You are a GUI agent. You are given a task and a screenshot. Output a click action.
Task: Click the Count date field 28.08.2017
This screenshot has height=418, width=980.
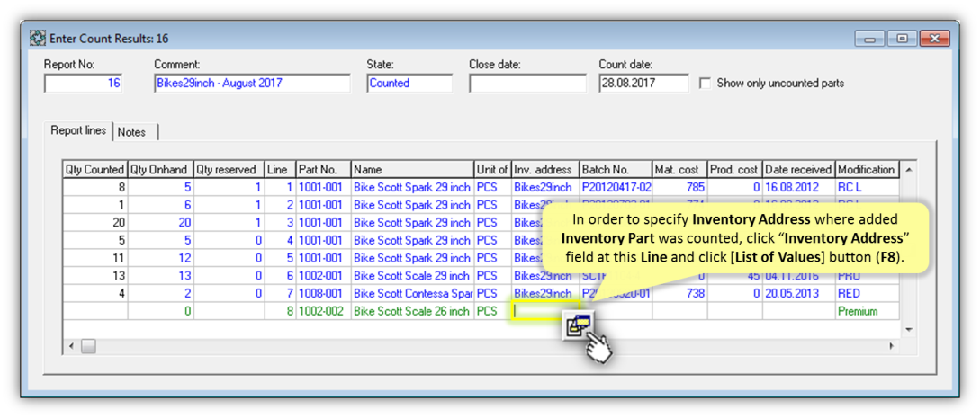click(643, 83)
